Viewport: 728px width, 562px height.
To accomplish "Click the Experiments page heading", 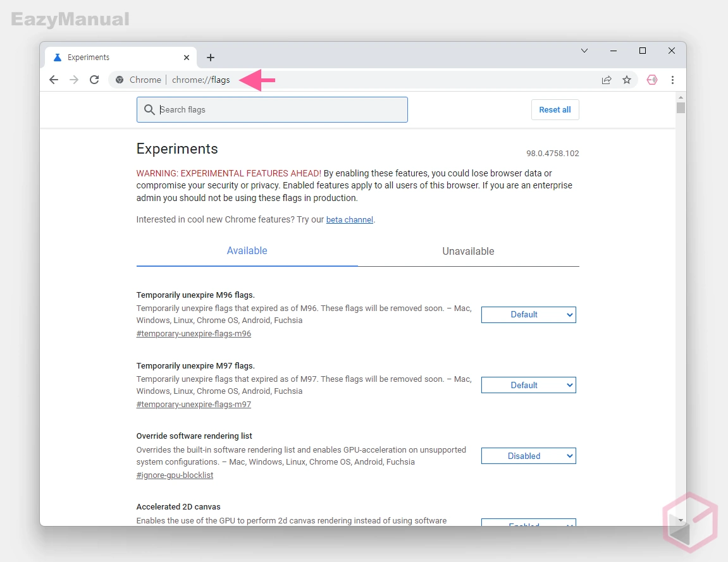I will point(177,149).
